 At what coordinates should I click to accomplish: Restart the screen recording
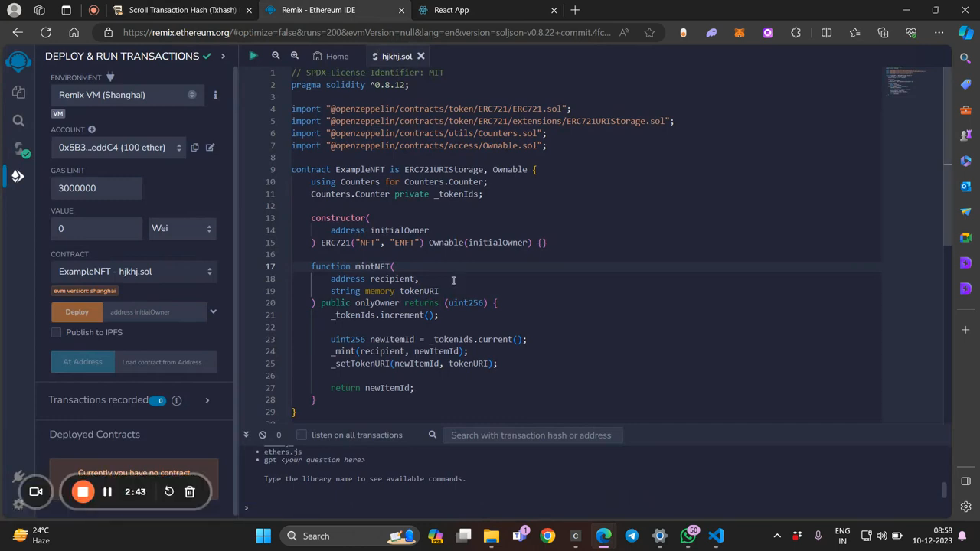point(169,491)
